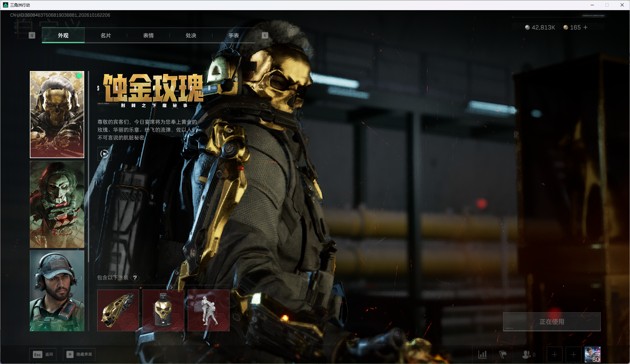This screenshot has width=630, height=364.
Task: Click the 正在使用 button
Action: (552, 322)
